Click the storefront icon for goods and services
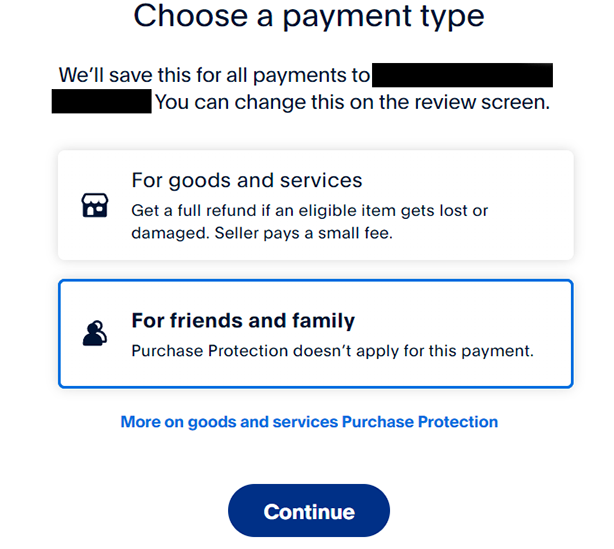Screen dimensions: 614x549 95,205
